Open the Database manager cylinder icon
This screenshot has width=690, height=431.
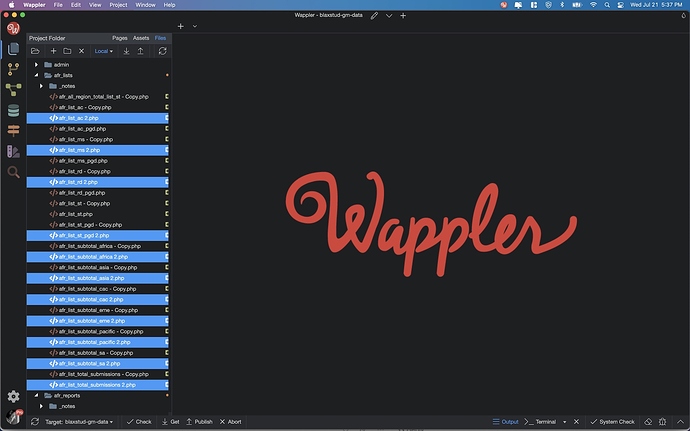click(x=13, y=110)
